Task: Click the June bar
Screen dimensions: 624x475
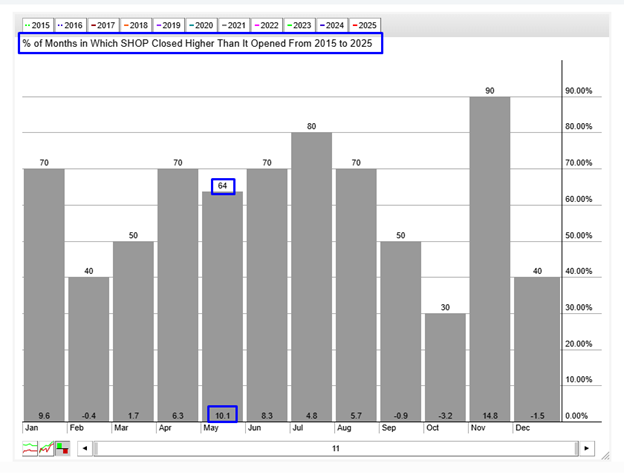Action: (267, 295)
